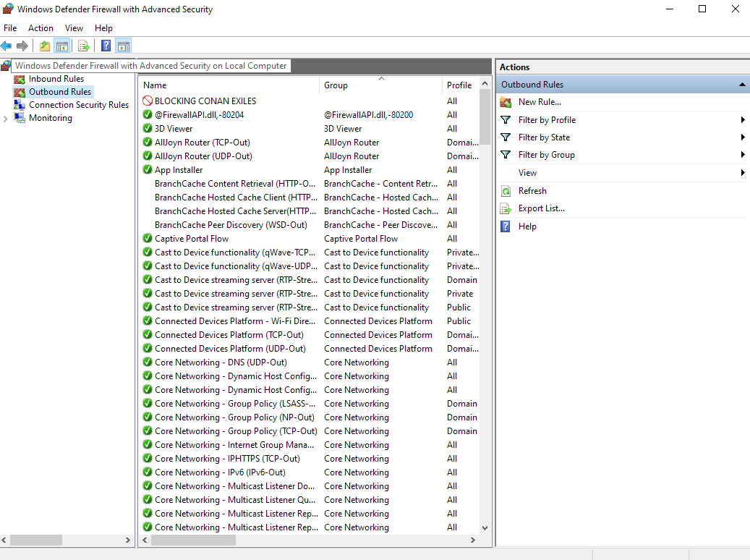Click the Filter by Profile funnel icon
The width and height of the screenshot is (750, 560).
click(x=506, y=119)
